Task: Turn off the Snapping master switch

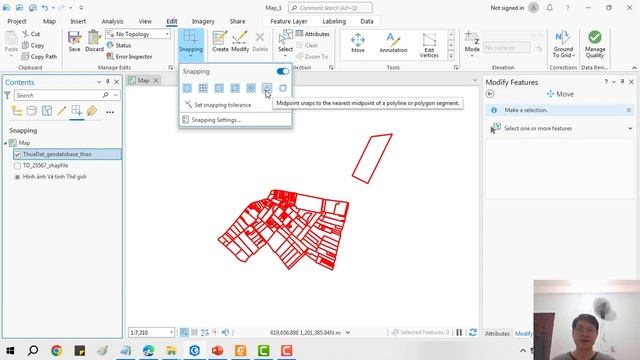Action: point(282,71)
